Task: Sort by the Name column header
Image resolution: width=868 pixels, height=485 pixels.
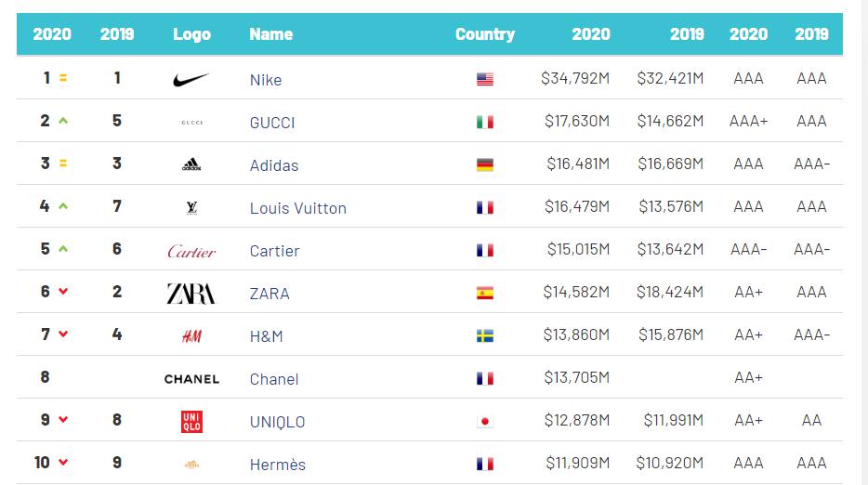Action: [270, 34]
